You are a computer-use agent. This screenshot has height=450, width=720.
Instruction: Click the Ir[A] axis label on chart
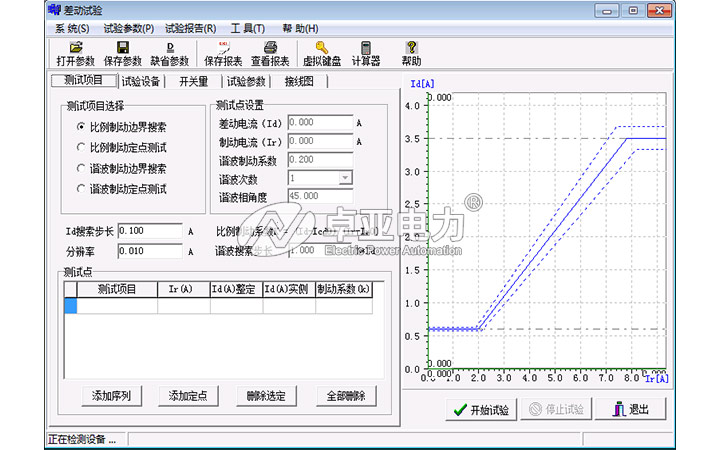[657, 378]
